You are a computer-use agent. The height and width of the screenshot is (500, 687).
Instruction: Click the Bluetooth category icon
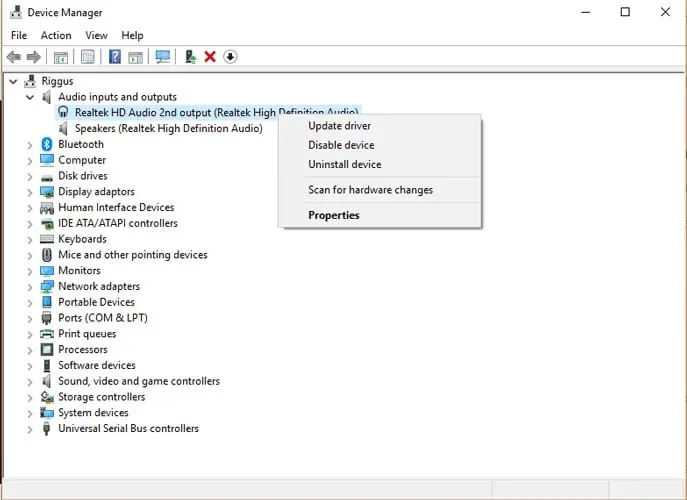coord(46,144)
